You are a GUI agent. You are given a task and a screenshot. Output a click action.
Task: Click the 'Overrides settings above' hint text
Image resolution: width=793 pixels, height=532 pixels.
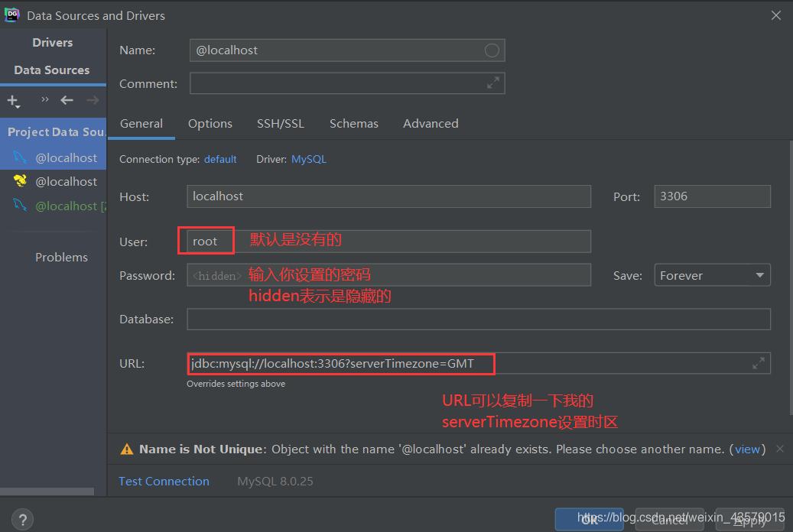pyautogui.click(x=236, y=384)
